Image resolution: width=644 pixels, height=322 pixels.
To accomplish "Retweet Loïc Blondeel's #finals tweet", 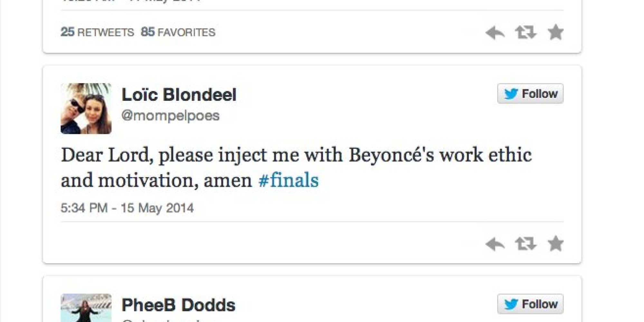I will pyautogui.click(x=526, y=243).
